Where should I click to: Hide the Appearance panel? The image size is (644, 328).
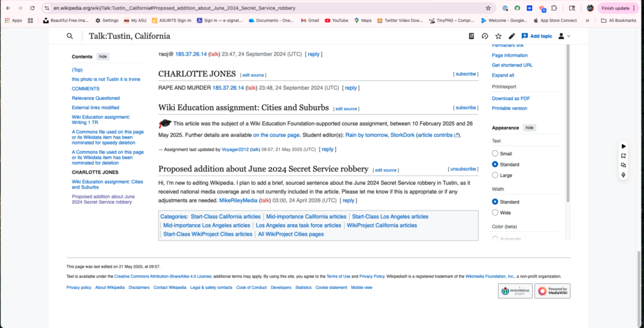pos(530,128)
